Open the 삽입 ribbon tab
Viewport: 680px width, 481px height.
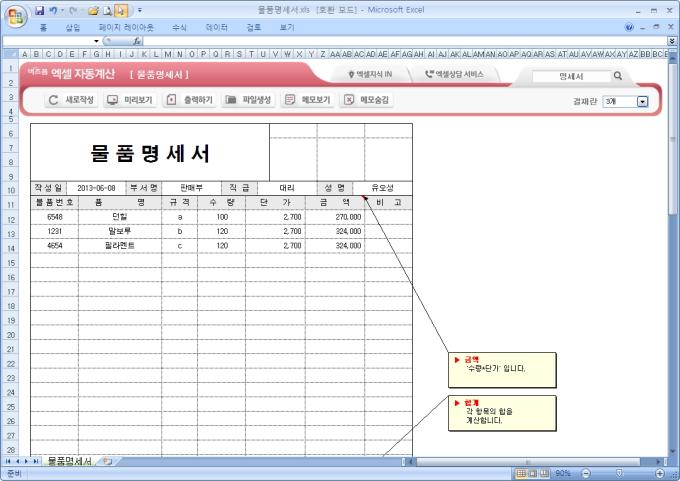[x=73, y=27]
